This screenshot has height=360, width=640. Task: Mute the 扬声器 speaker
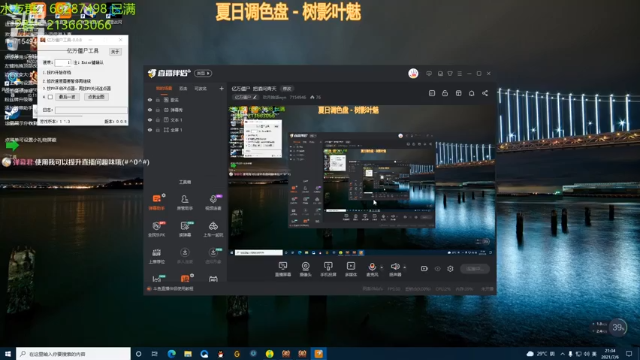tap(395, 269)
